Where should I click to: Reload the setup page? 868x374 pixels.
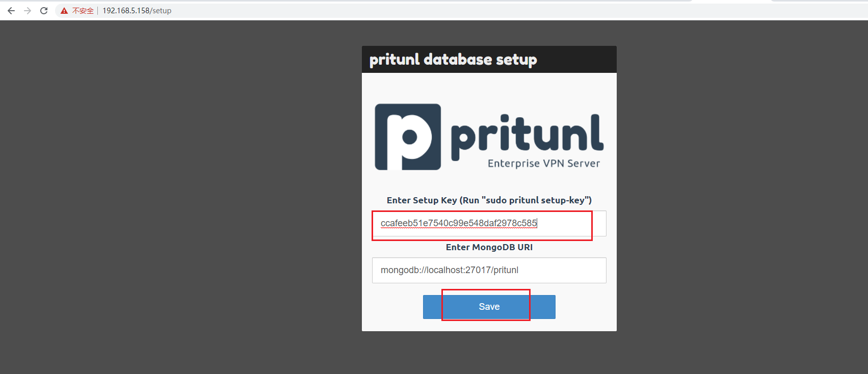coord(44,11)
